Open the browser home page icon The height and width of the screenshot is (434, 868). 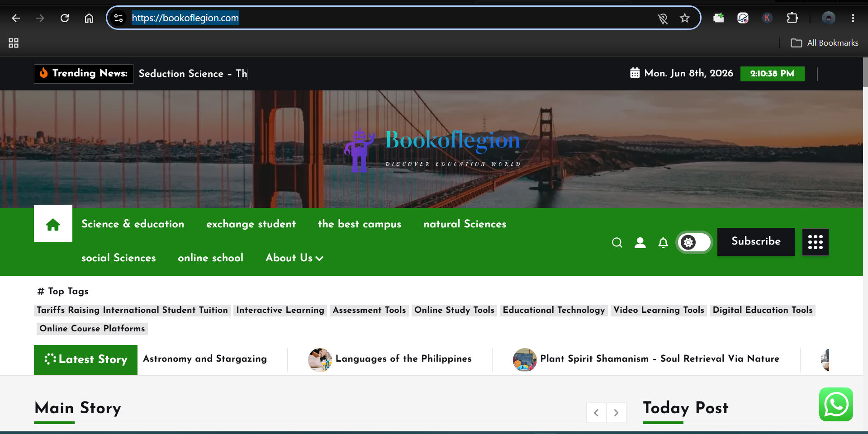89,18
